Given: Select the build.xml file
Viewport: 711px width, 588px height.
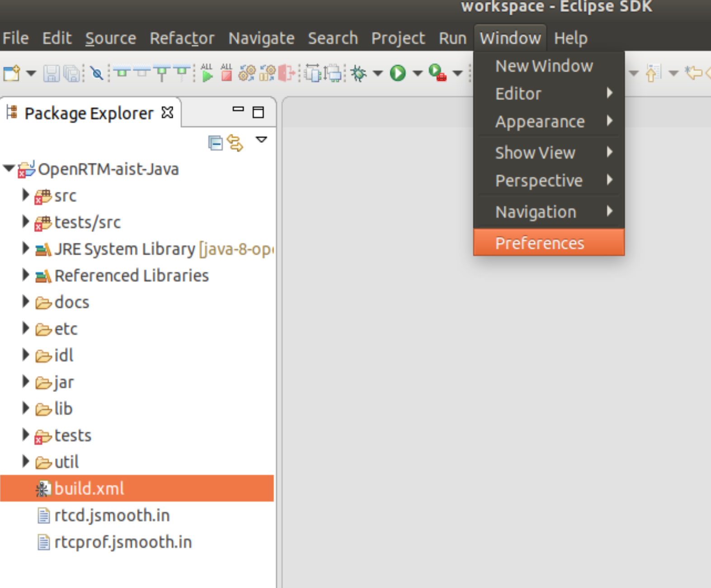Looking at the screenshot, I should 137,488.
